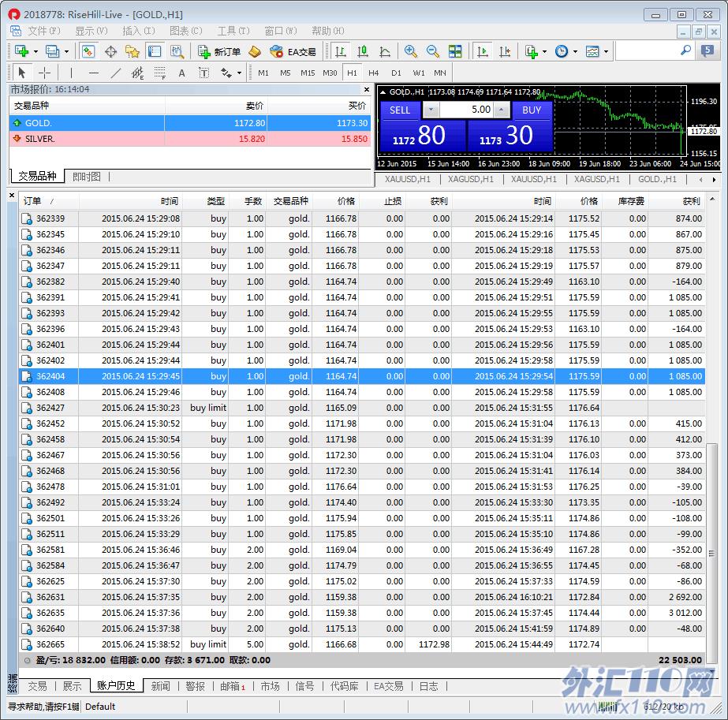The image size is (728, 720).
Task: Select the trendline drawing tool
Action: click(x=116, y=73)
